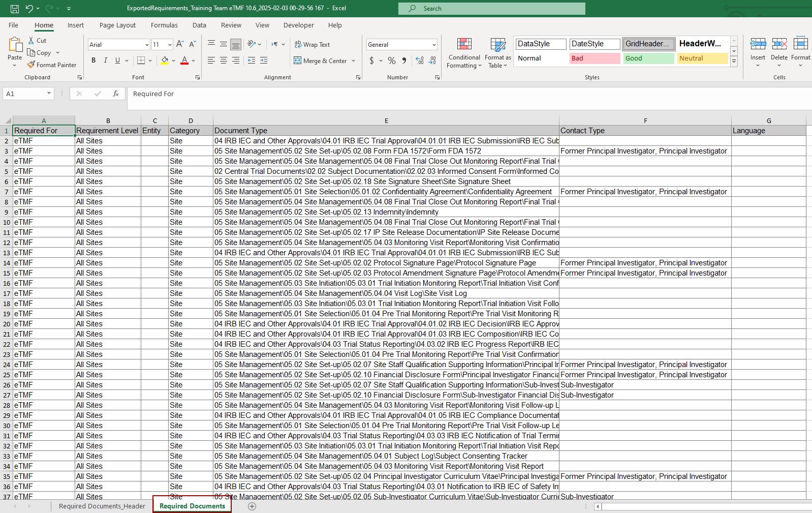Toggle Italic formatting

106,61
